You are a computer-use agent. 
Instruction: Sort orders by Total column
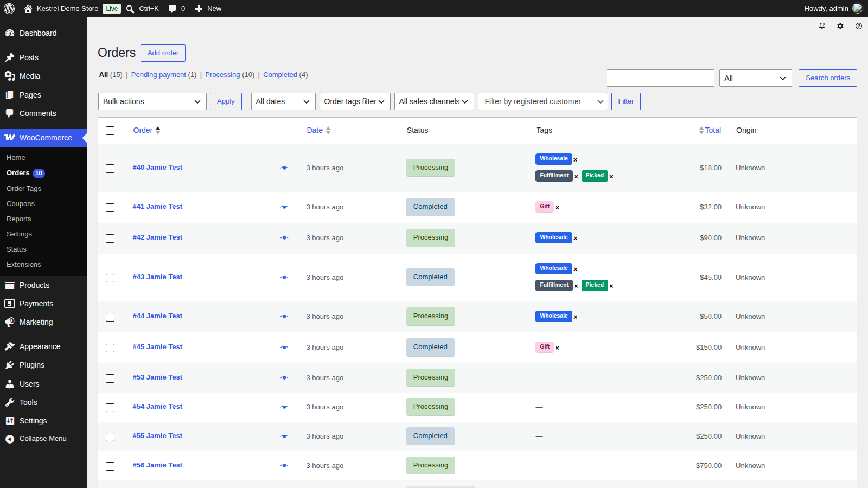(710, 130)
